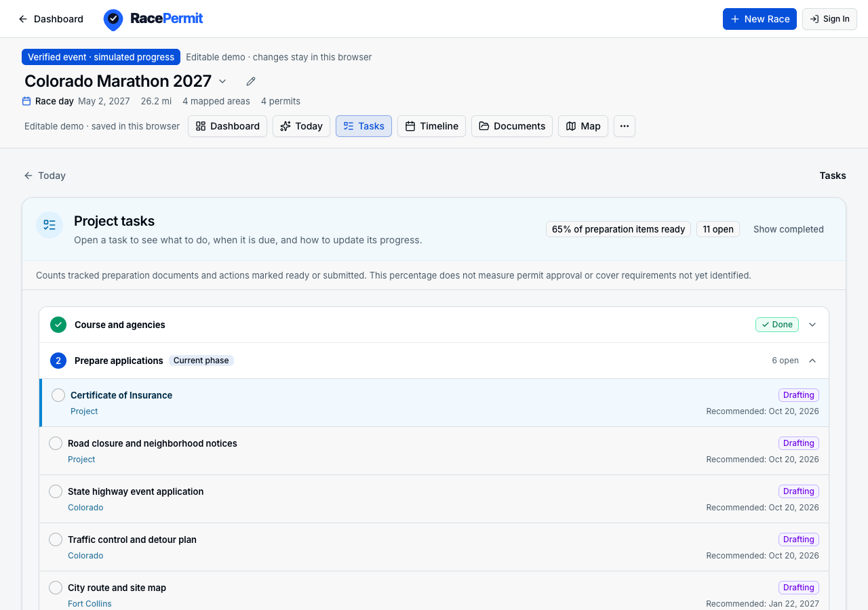Select the Tasks tab

pyautogui.click(x=363, y=126)
